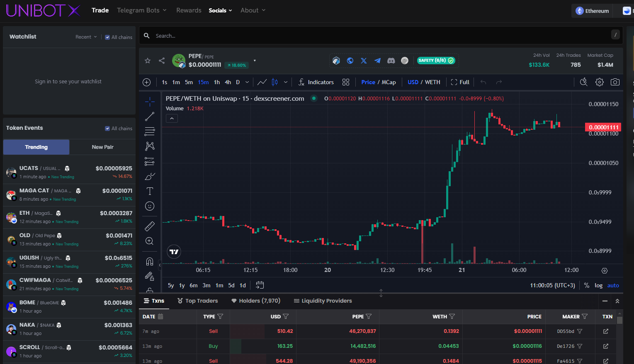
Task: Switch chart to MCap mode
Action: 389,82
